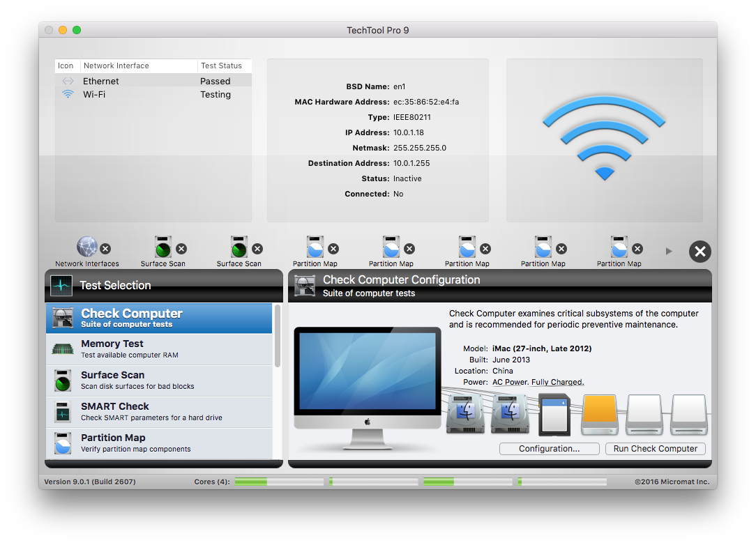Screen dimensions: 756x545
Task: Click the Test Selection list scrollbar
Action: 278,336
